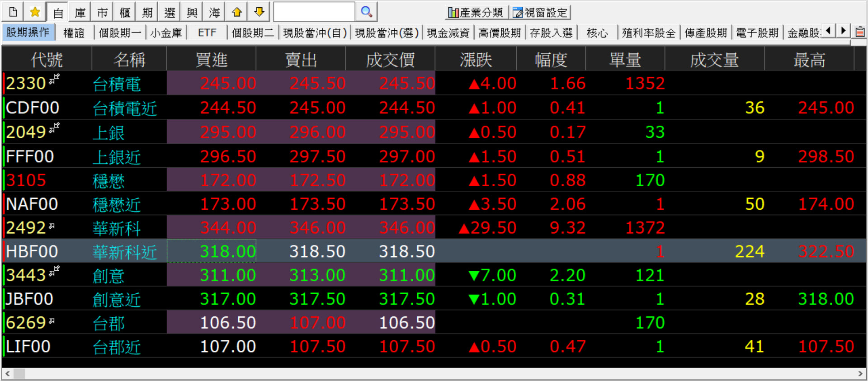
Task: Sort by the 成交量 column header
Action: click(714, 60)
